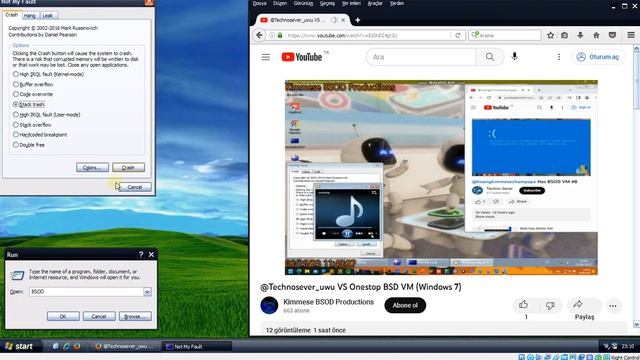This screenshot has width=640, height=360.
Task: Click the Paylaş share arrow icon
Action: [x=578, y=304]
